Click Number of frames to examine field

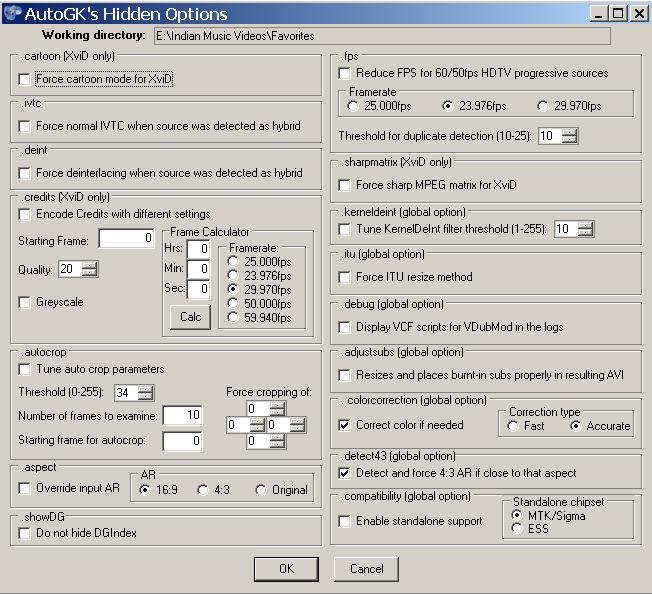(183, 416)
